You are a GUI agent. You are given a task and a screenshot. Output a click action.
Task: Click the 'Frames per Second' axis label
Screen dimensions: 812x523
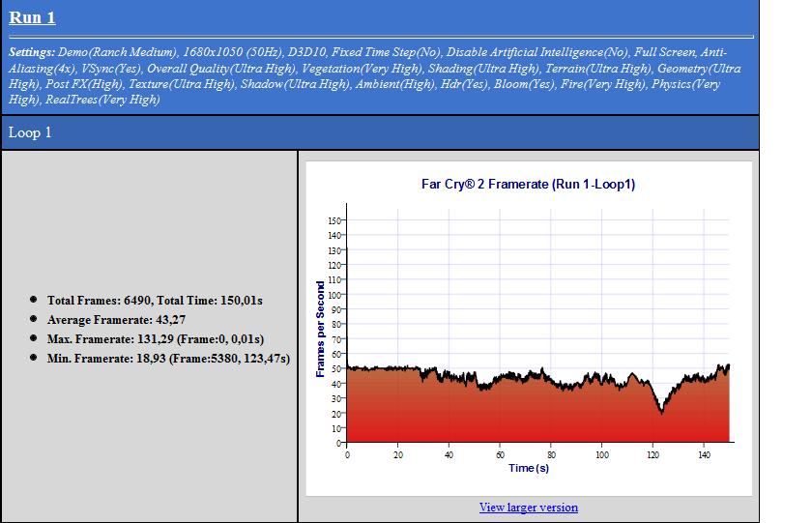coord(320,330)
